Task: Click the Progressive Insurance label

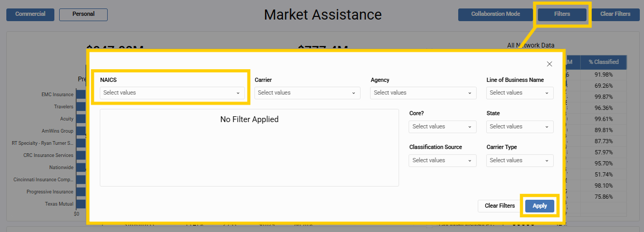Action: 50,192
